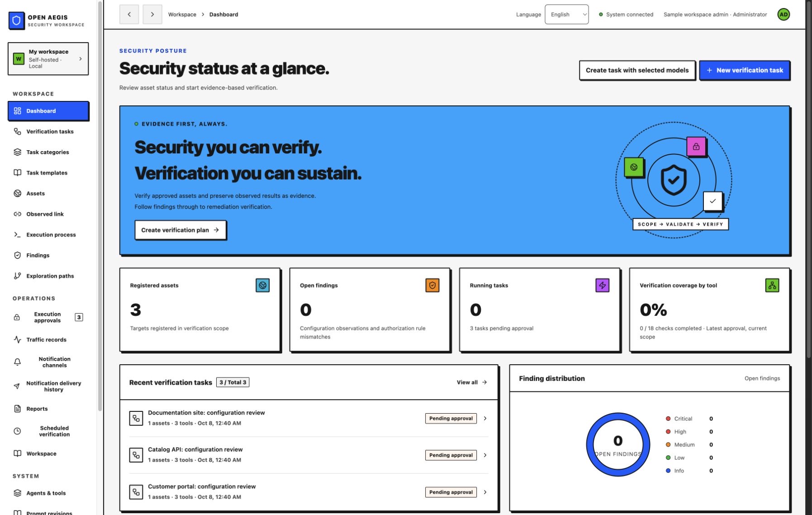This screenshot has height=515, width=812.
Task: Open Execution approvals lock icon
Action: point(17,317)
